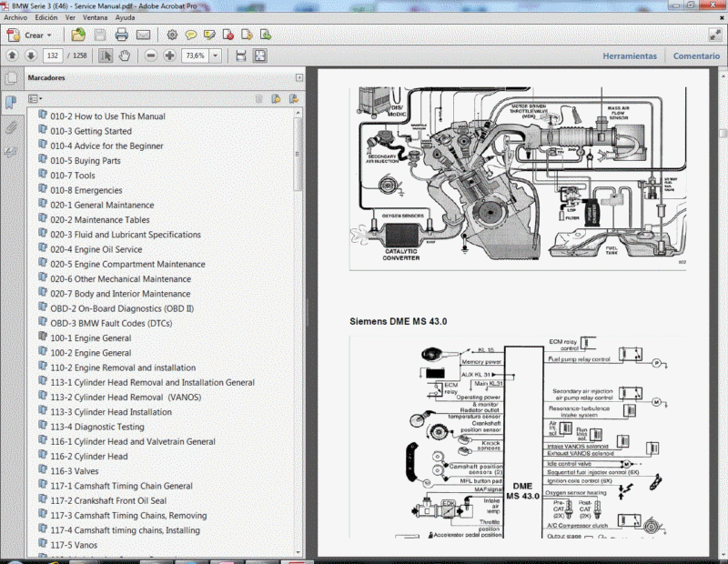Go to next page arrow
This screenshot has width=728, height=564.
pos(31,55)
